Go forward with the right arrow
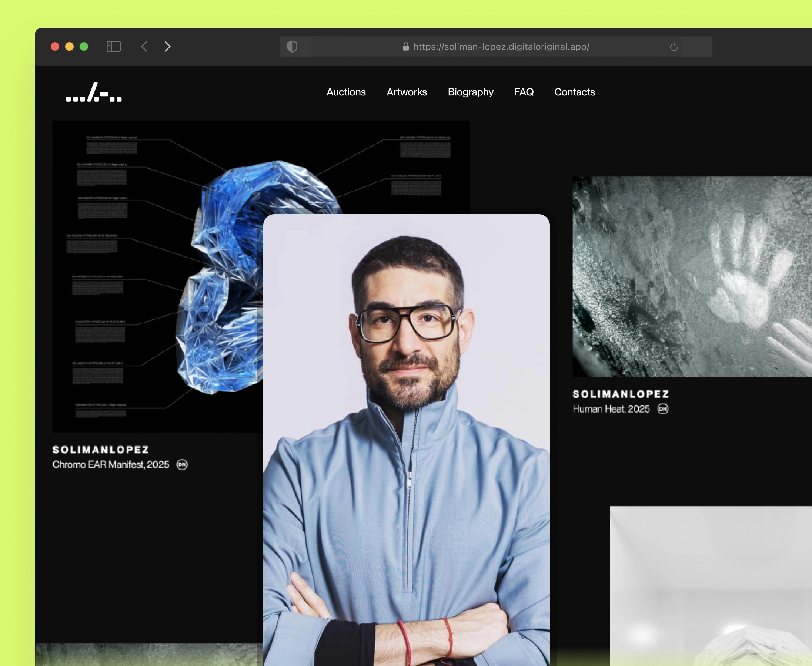 pyautogui.click(x=167, y=46)
